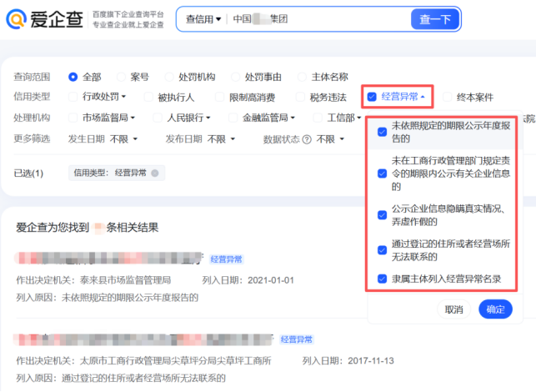536x392 pixels.
Task: Click the 确定 confirm button
Action: [495, 309]
